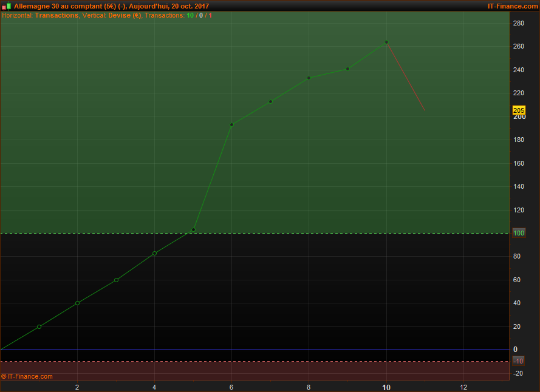Viewport: 540px width, 392px height.
Task: Click the candlestick chart icon in title bar
Action: tap(6, 6)
